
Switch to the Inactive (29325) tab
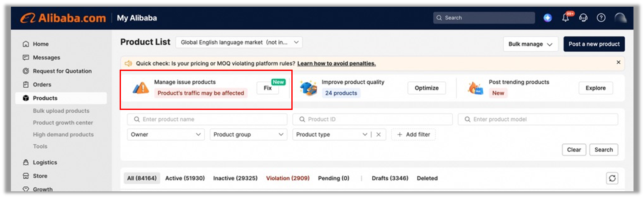click(x=236, y=178)
